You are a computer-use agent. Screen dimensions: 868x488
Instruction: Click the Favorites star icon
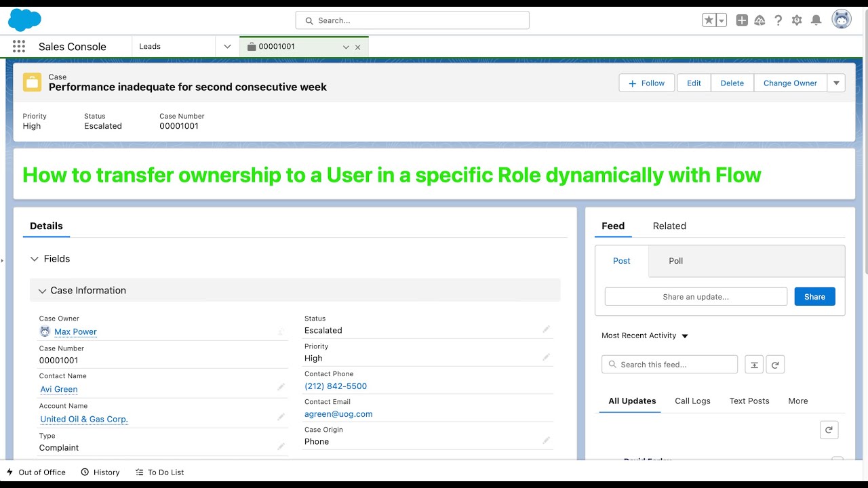pos(709,20)
